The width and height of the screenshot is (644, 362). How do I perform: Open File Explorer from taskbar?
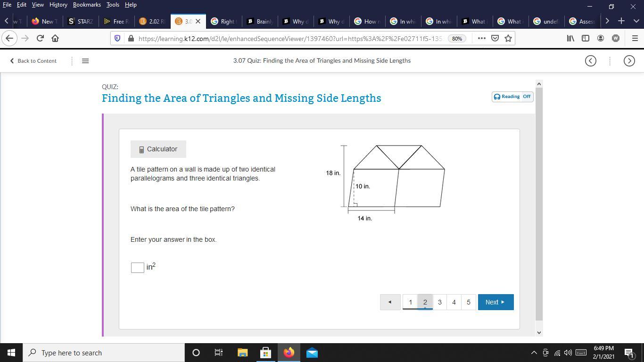point(242,353)
